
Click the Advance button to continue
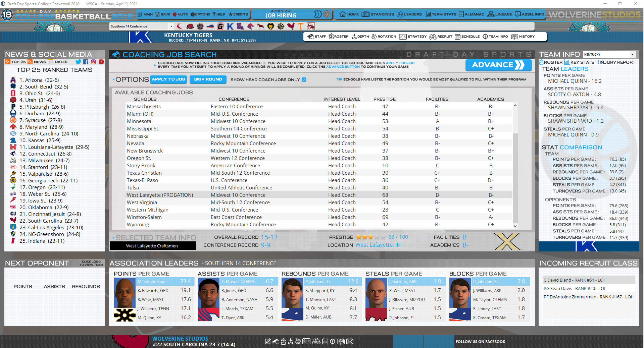tap(498, 65)
